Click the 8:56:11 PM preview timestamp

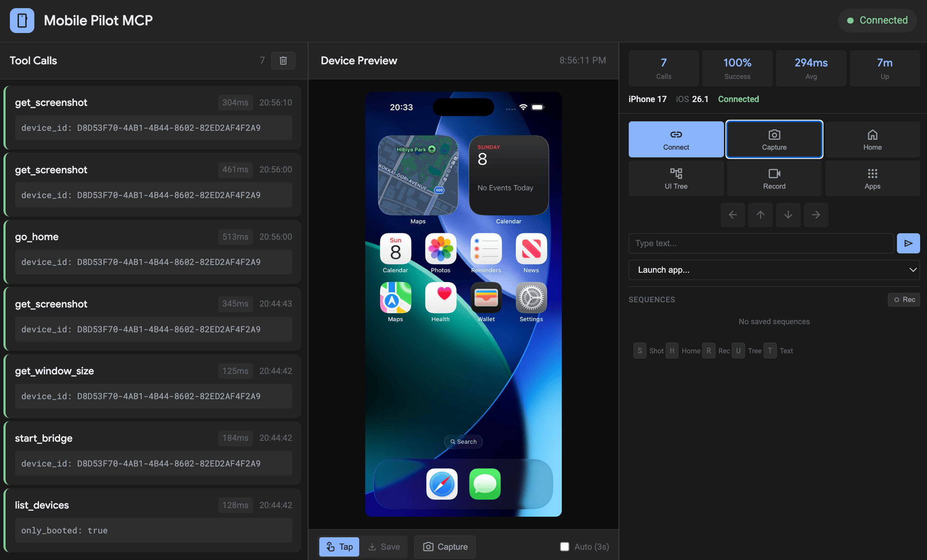click(x=583, y=60)
